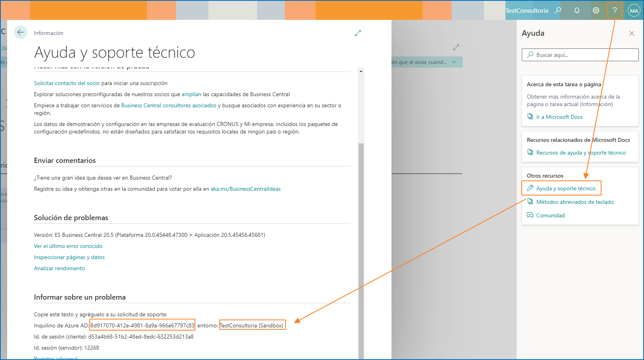This screenshot has height=360, width=644.
Task: Open the notifications bell icon
Action: click(x=577, y=10)
